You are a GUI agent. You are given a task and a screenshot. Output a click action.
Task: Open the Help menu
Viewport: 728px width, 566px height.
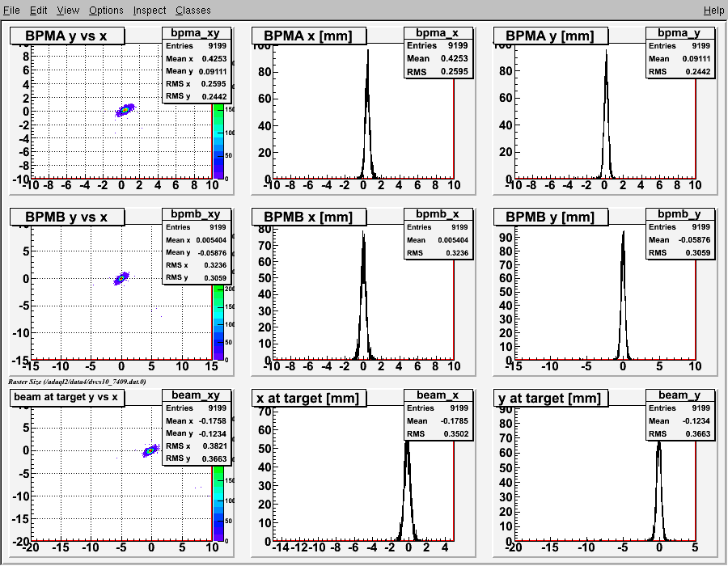pos(713,11)
